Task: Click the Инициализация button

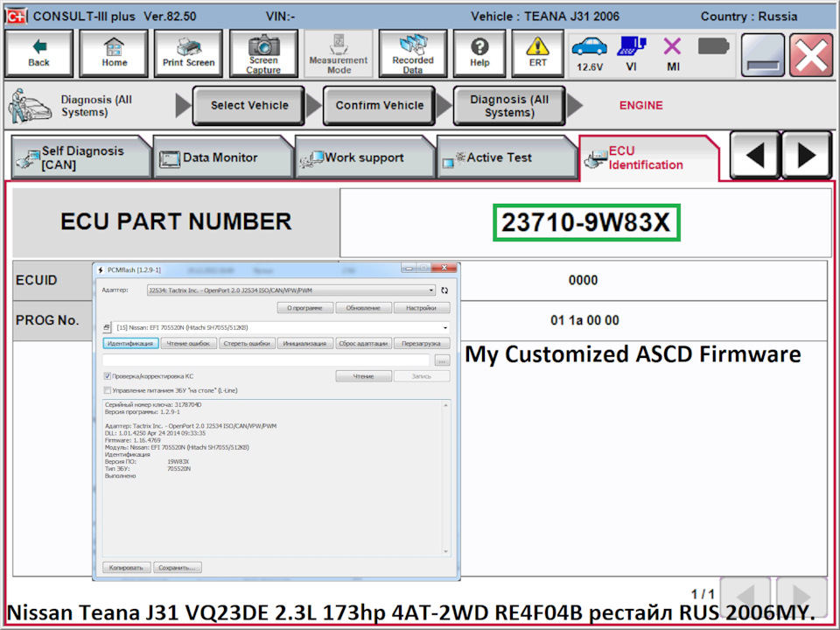Action: [x=304, y=343]
